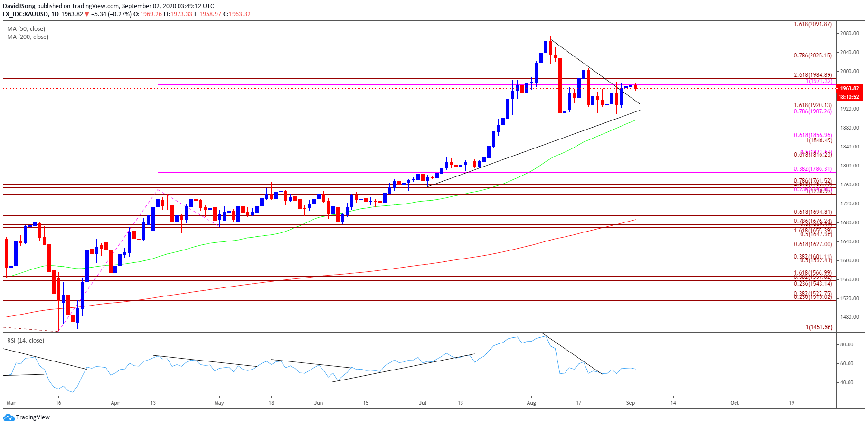Click the red down-arrow price change icon
The width and height of the screenshot is (868, 426).
pyautogui.click(x=87, y=14)
